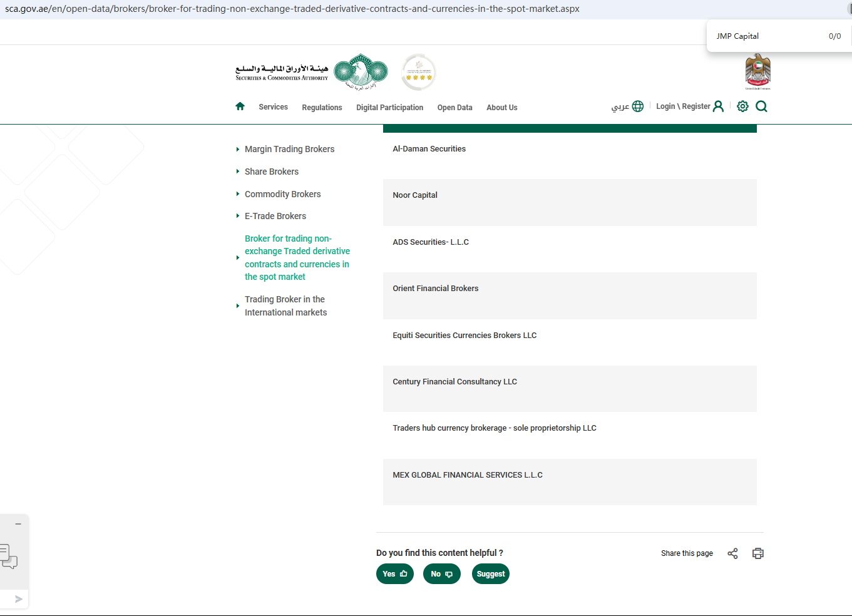The image size is (852, 616).
Task: Click the 0/0 find results counter
Action: click(834, 36)
